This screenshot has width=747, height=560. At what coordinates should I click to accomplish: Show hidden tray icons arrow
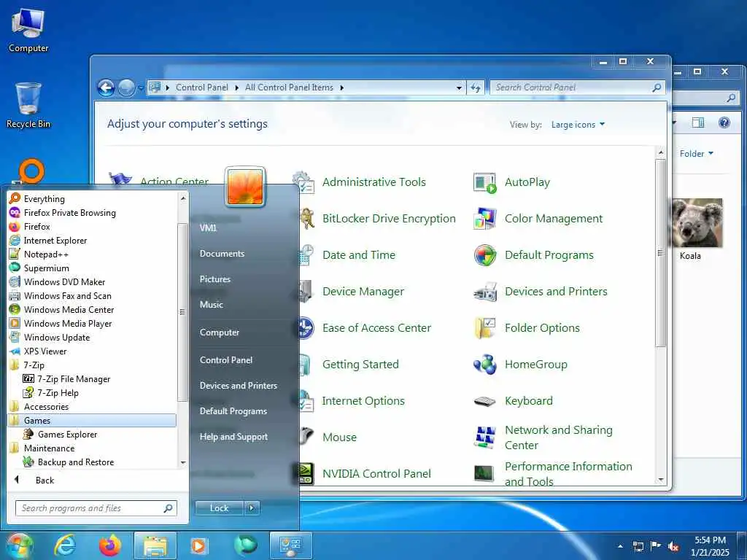pos(620,546)
